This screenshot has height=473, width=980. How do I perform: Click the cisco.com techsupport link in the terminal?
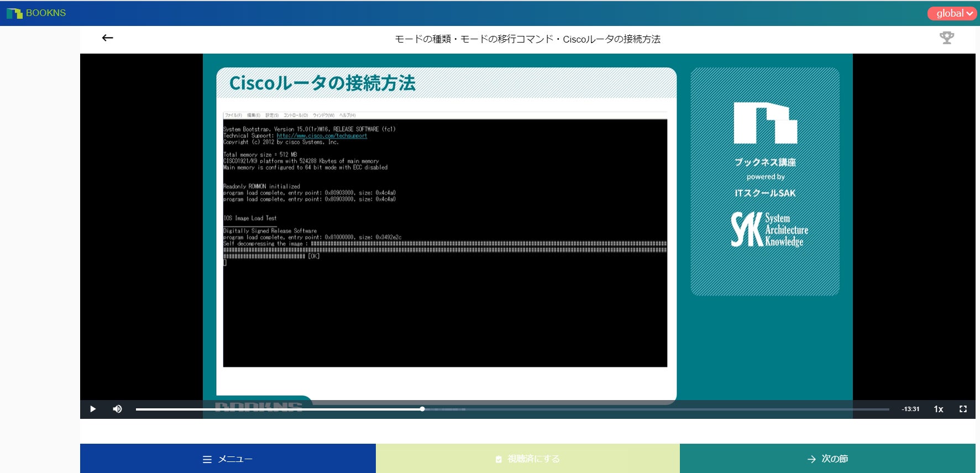[322, 135]
